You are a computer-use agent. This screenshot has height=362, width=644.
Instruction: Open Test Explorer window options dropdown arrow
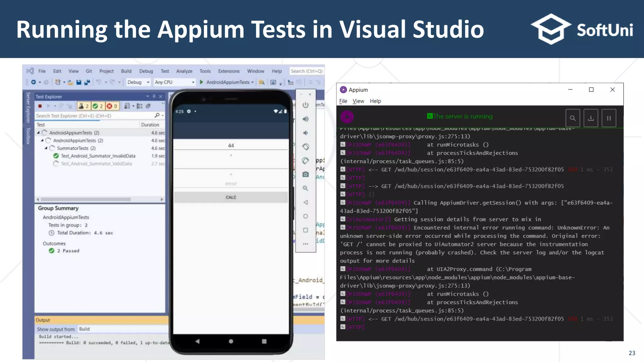click(147, 96)
